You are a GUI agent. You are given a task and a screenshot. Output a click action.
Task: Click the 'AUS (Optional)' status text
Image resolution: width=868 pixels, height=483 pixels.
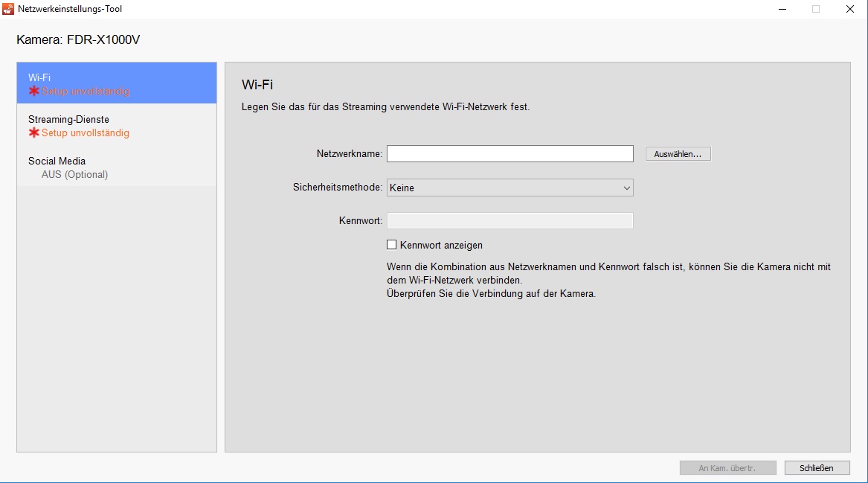coord(74,175)
